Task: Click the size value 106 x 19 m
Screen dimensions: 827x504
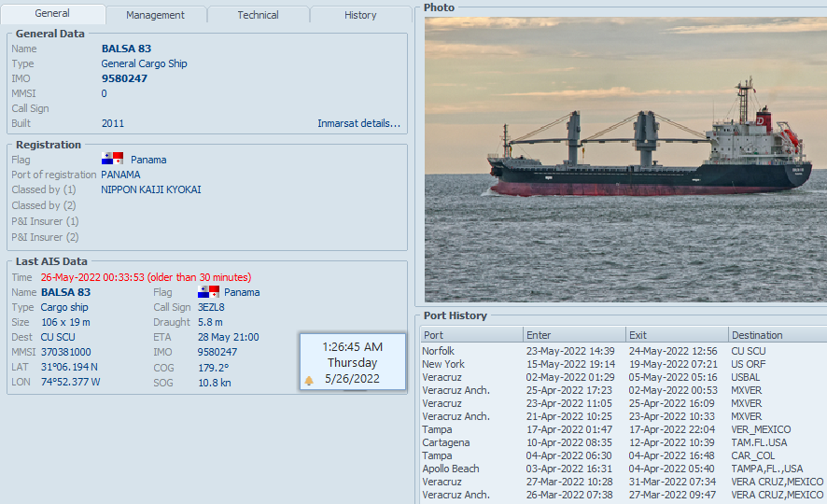Action: (x=65, y=322)
